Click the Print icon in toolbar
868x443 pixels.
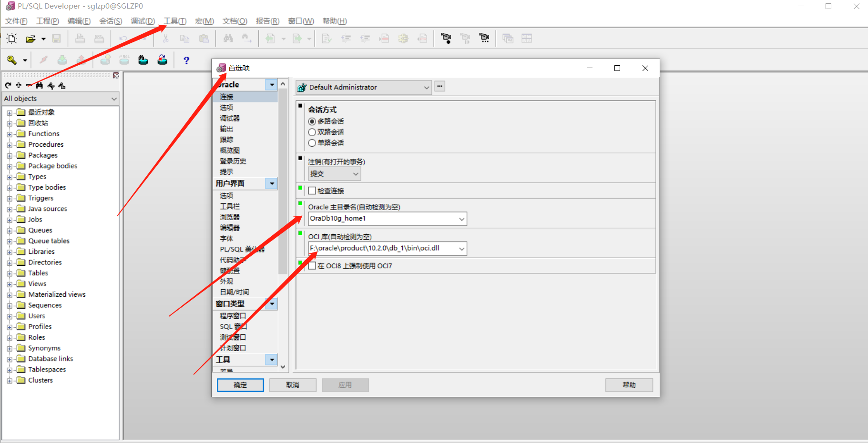[x=80, y=39]
